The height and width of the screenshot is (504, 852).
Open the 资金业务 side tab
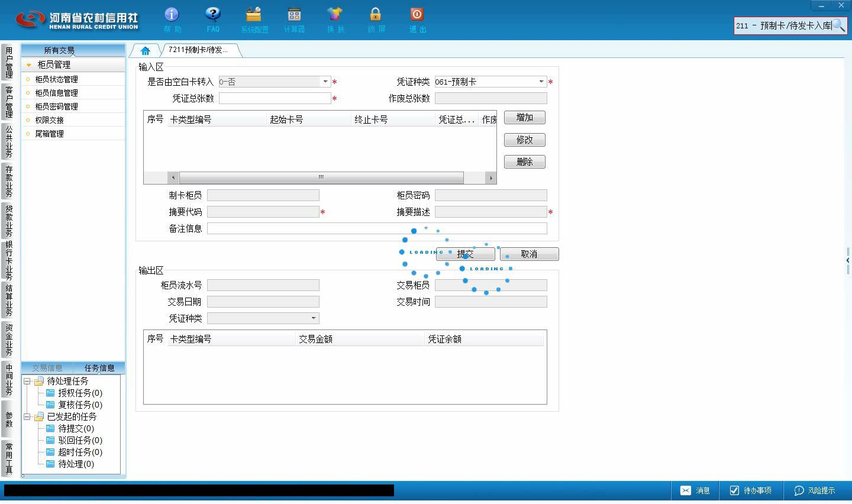point(8,340)
